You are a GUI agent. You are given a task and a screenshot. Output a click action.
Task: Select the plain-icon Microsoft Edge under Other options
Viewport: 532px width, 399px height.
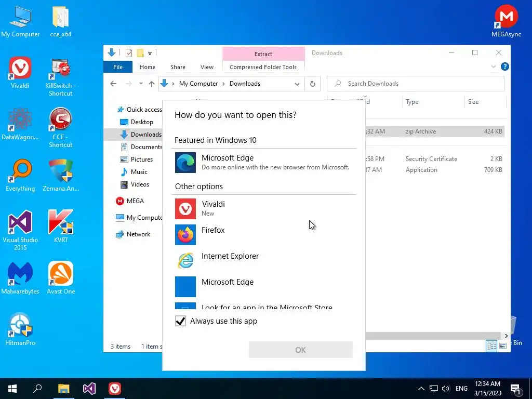[263, 287]
